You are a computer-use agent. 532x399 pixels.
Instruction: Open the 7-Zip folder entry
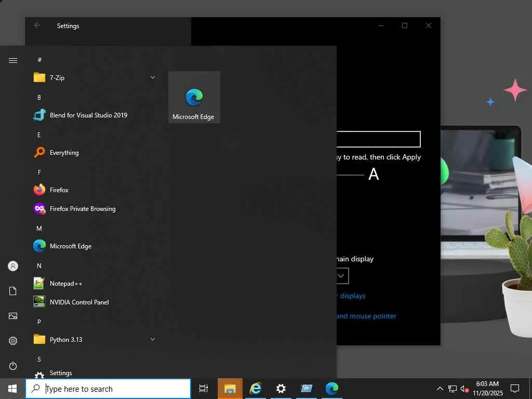[95, 78]
